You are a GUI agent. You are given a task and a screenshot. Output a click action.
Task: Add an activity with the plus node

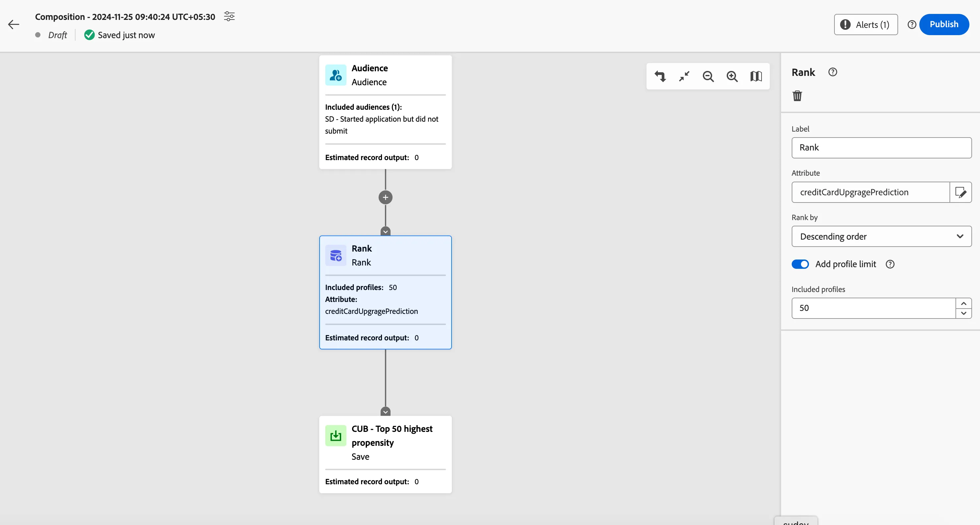coord(385,198)
